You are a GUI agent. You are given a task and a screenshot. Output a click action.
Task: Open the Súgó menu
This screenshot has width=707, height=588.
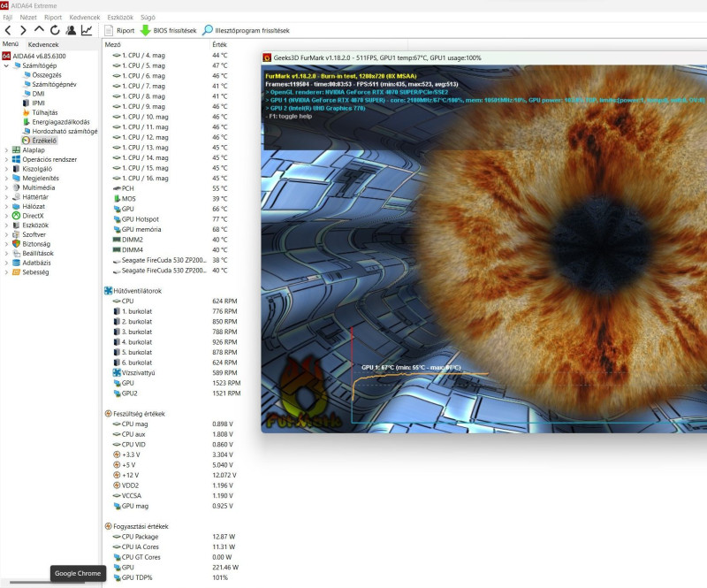148,17
